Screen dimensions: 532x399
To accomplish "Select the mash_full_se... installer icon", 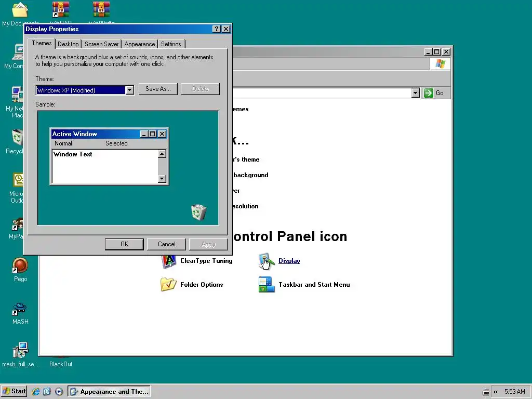I will click(20, 350).
